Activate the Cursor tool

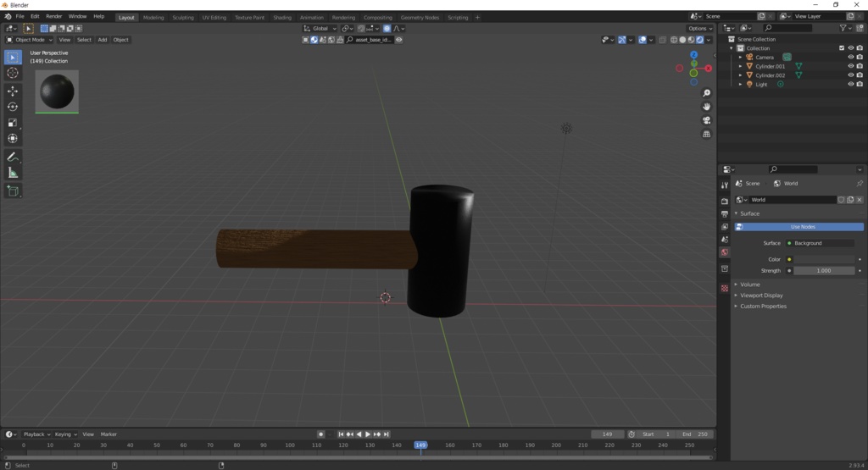pyautogui.click(x=13, y=73)
